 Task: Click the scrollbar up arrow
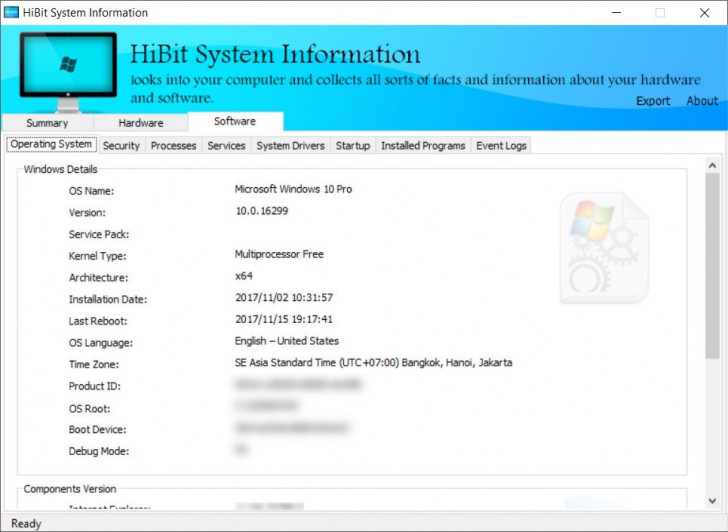point(712,165)
